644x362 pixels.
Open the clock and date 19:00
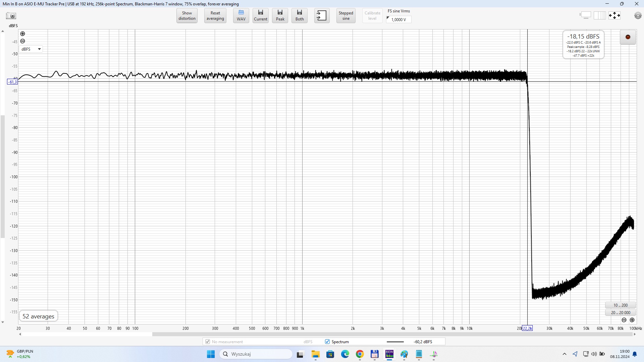coord(620,354)
